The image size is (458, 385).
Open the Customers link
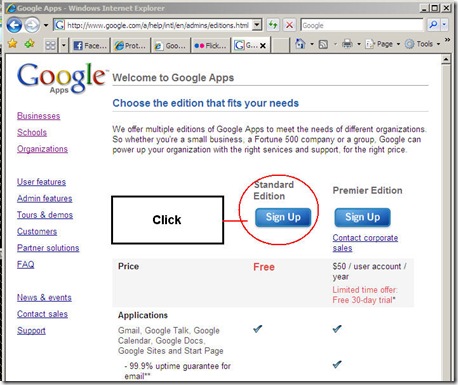37,231
